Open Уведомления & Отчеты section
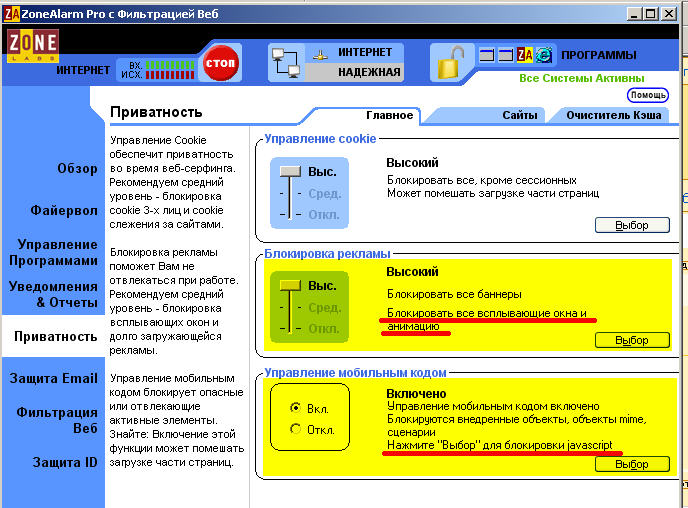The image size is (688, 508). (54, 294)
